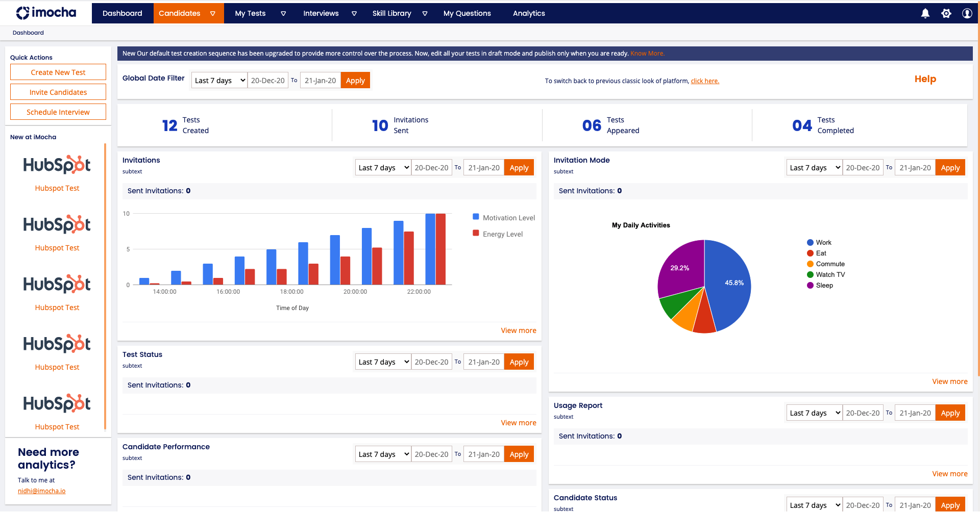This screenshot has height=513, width=980.
Task: Click the Schedule Interview button
Action: click(58, 112)
